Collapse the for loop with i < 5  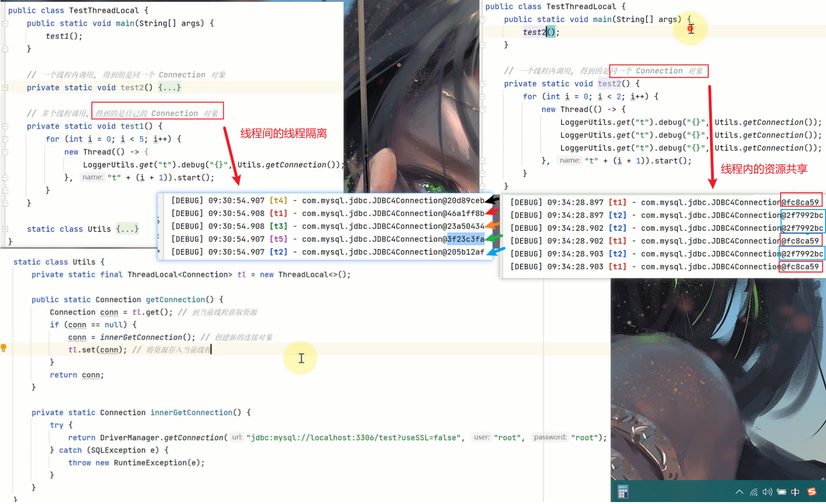pos(5,139)
